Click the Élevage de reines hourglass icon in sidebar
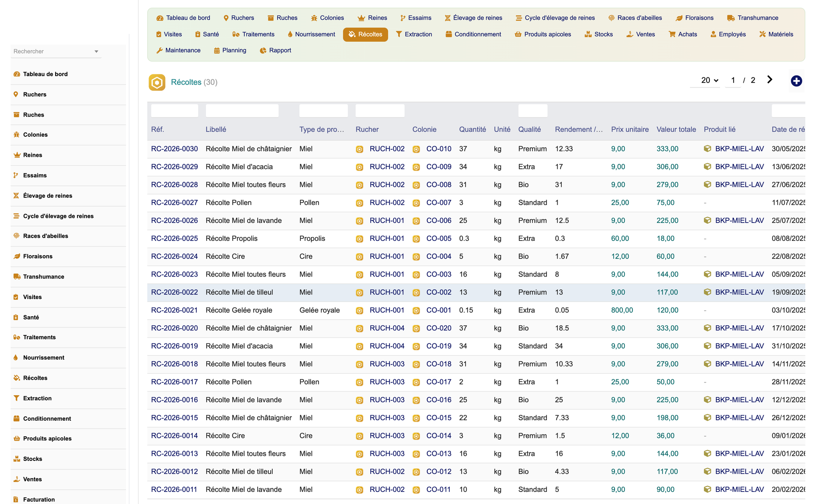This screenshot has width=814, height=504. tap(16, 196)
